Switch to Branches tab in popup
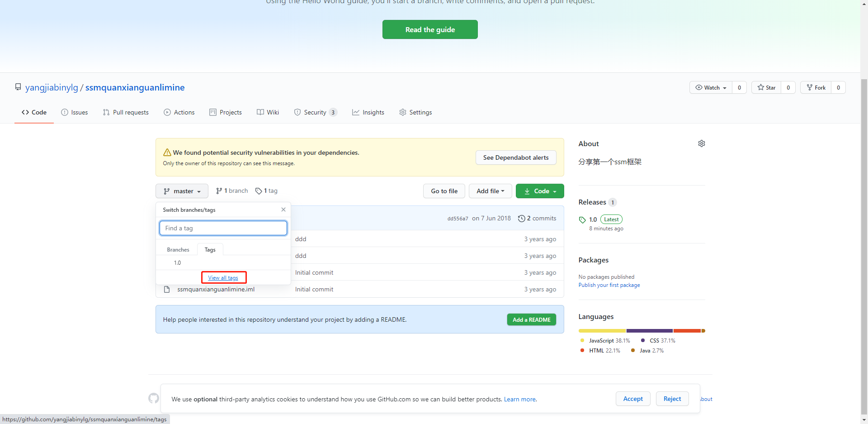868x424 pixels. pyautogui.click(x=178, y=249)
